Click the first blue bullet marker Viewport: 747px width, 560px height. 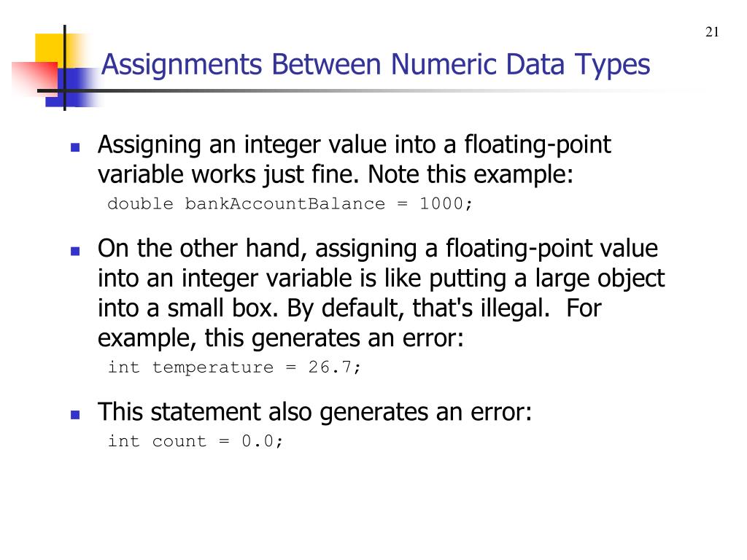pyautogui.click(x=75, y=147)
